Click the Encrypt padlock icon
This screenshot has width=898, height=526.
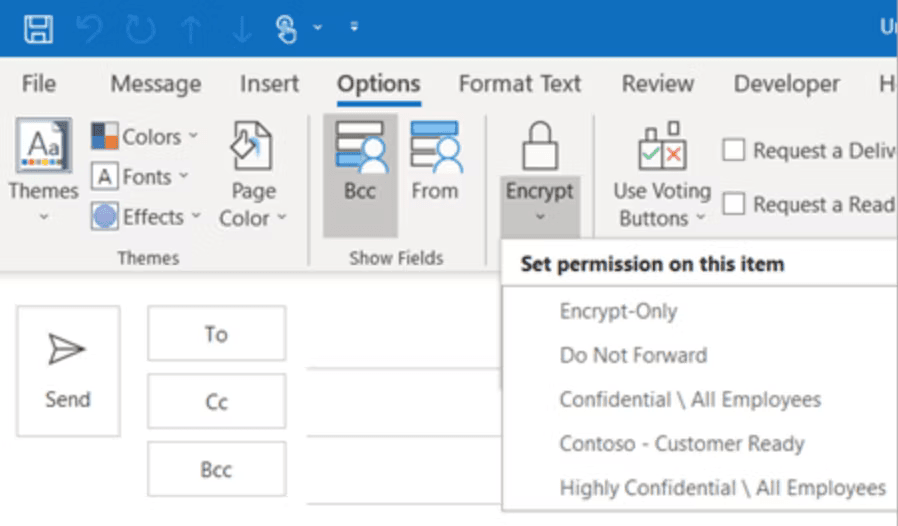tap(540, 146)
